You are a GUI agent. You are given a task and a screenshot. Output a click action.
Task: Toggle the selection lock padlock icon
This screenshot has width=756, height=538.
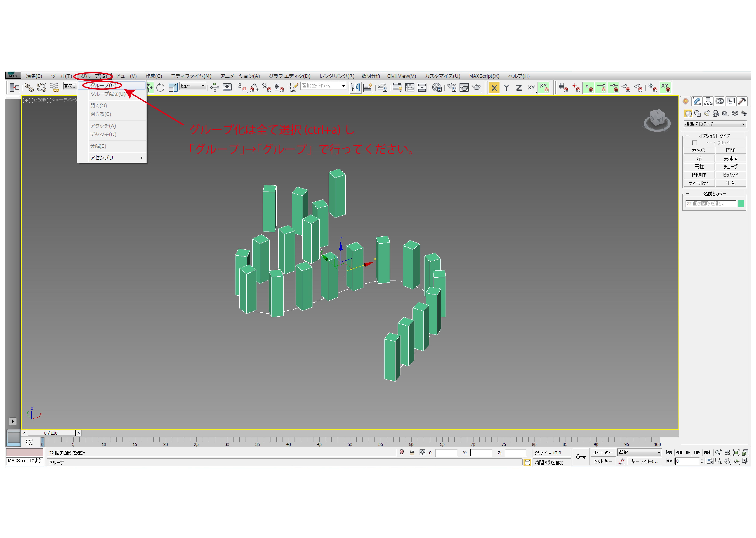pyautogui.click(x=412, y=452)
